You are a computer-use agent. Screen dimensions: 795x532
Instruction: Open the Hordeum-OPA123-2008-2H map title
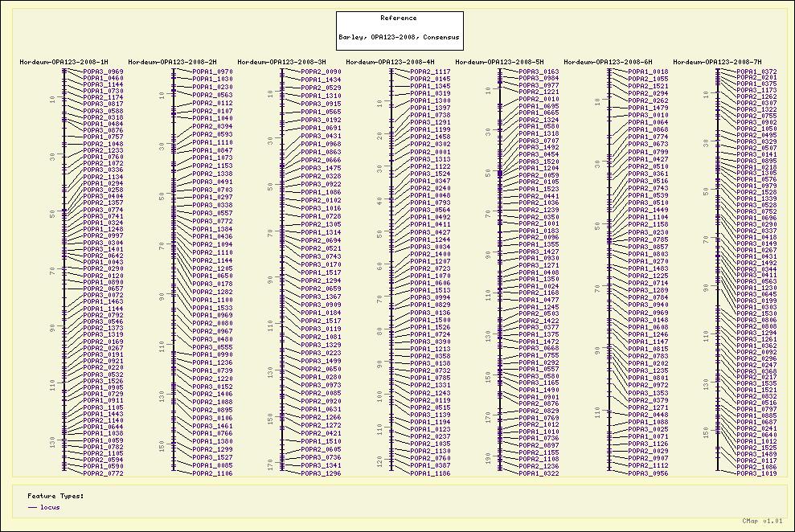(x=172, y=62)
